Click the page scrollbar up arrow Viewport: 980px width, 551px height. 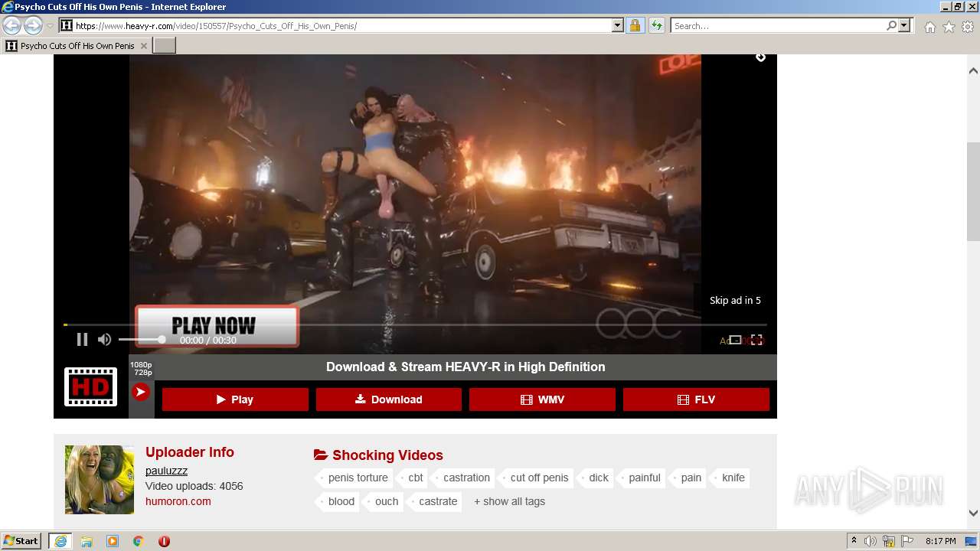(x=973, y=70)
